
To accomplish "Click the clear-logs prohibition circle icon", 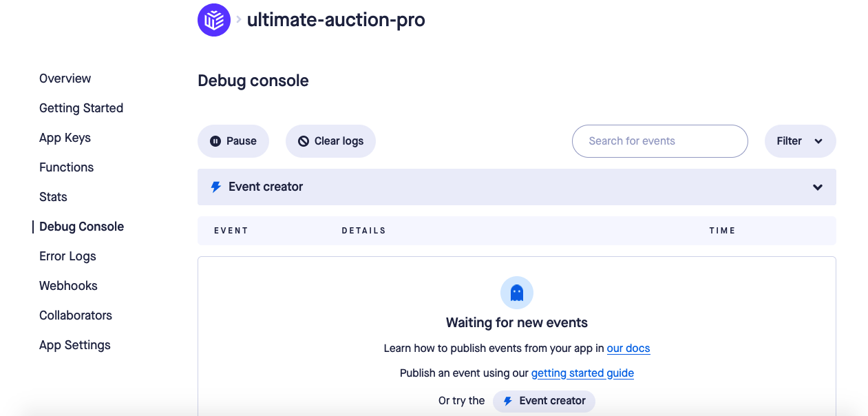I will (304, 141).
